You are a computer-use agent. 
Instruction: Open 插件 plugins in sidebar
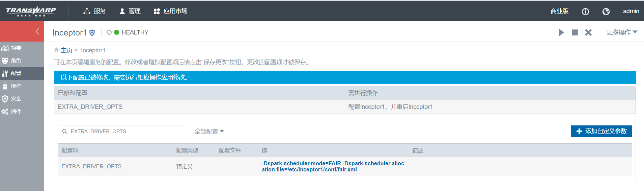22,112
